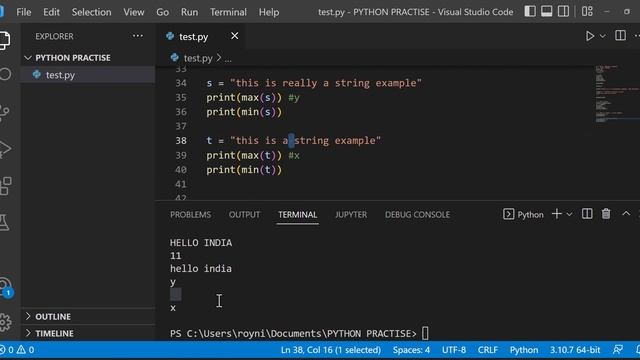The width and height of the screenshot is (640, 360).
Task: Open the breadcrumb ellipsis symbol
Action: coord(228,59)
